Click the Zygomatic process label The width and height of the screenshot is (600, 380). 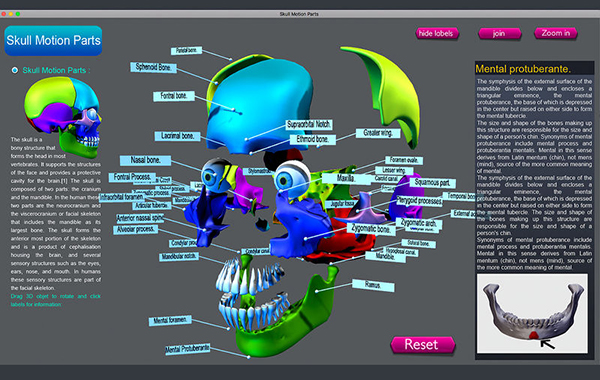click(152, 193)
